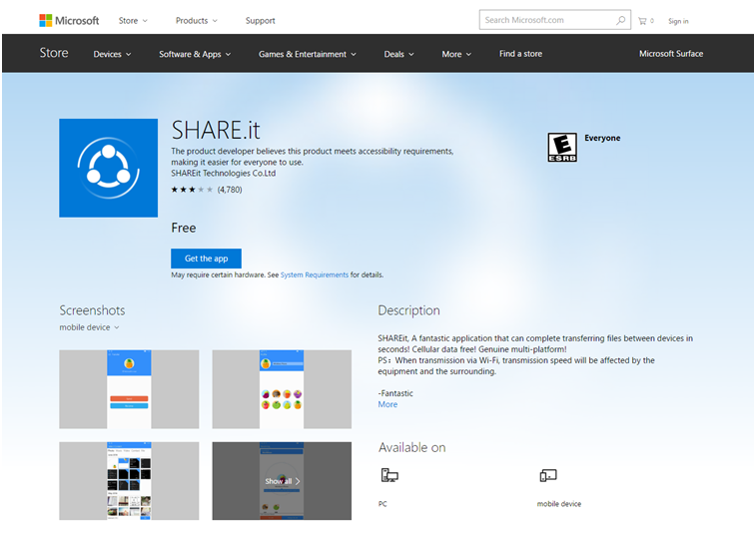756x537 pixels.
Task: Expand the More menu
Action: (456, 54)
